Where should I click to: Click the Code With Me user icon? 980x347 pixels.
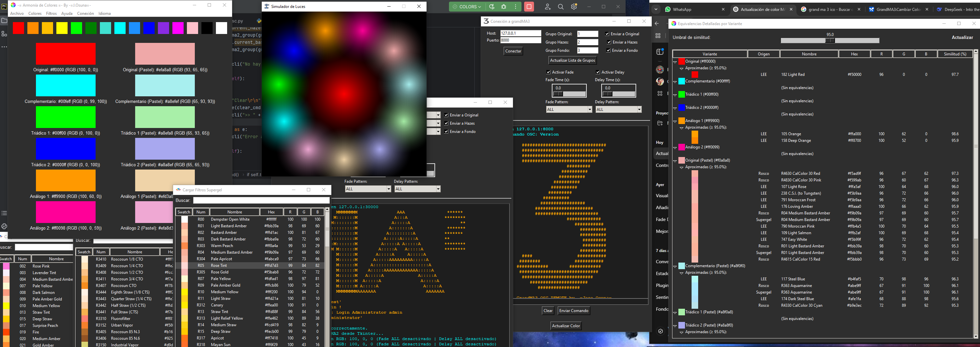pos(548,7)
